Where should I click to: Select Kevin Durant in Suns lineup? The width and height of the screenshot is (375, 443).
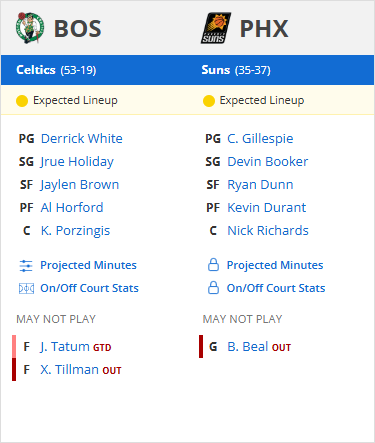[266, 208]
